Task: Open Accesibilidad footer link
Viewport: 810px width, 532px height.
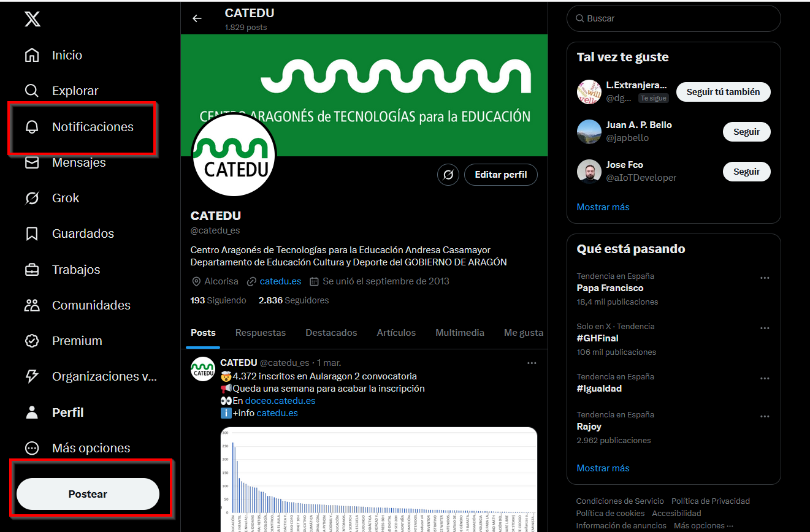Action: [676, 513]
